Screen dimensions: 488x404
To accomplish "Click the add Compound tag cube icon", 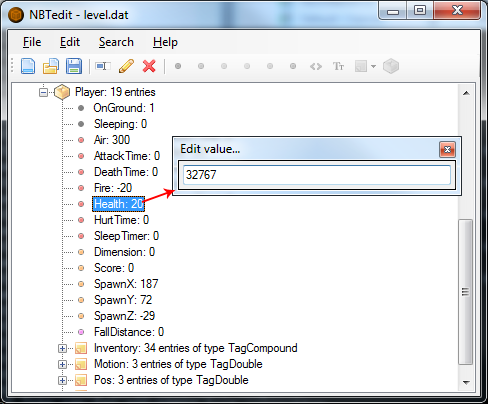I will [x=391, y=66].
